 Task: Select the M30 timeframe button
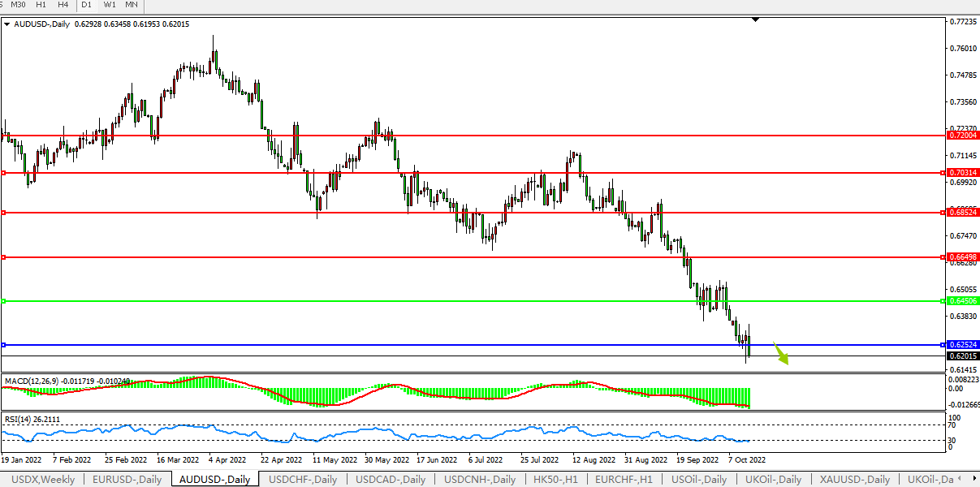pyautogui.click(x=18, y=5)
